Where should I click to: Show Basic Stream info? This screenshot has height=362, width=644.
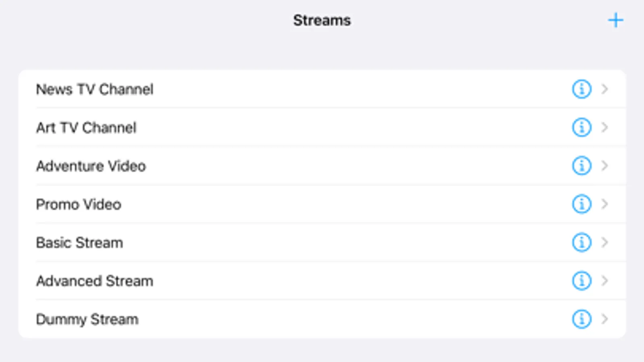click(x=582, y=243)
